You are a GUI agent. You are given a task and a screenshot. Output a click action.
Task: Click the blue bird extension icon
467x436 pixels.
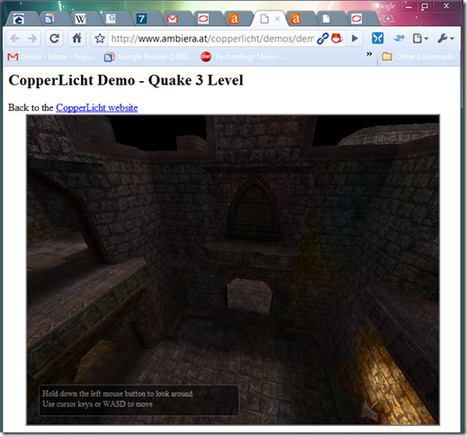pos(399,39)
